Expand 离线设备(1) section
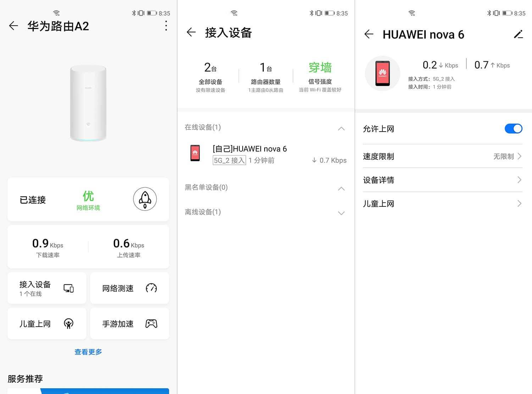The height and width of the screenshot is (394, 532). (341, 213)
